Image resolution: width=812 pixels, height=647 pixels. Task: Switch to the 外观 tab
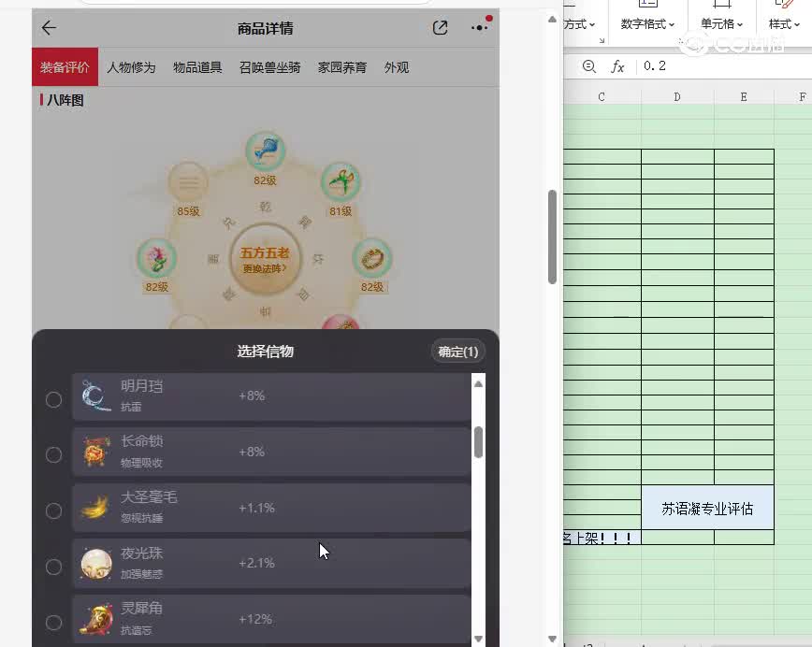pos(396,67)
